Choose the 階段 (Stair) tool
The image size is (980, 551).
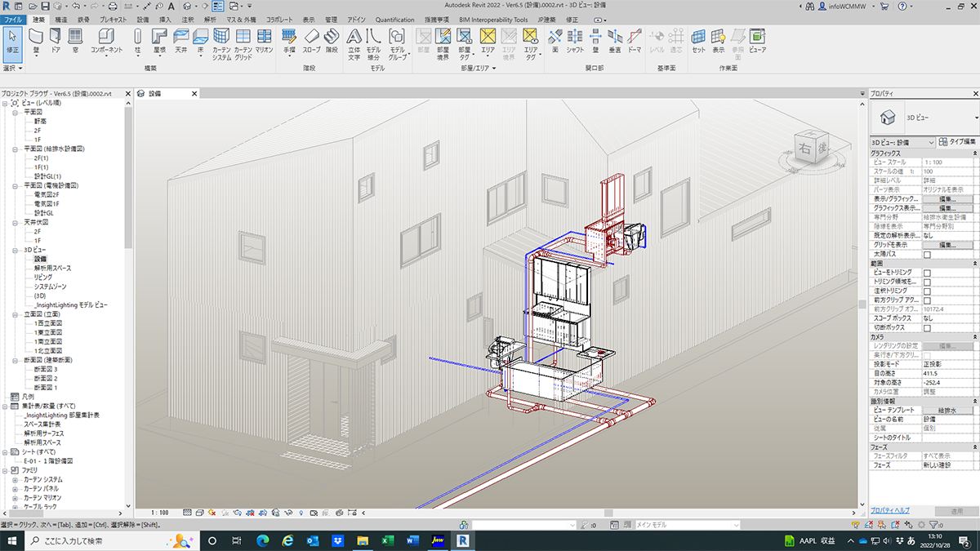(332, 38)
